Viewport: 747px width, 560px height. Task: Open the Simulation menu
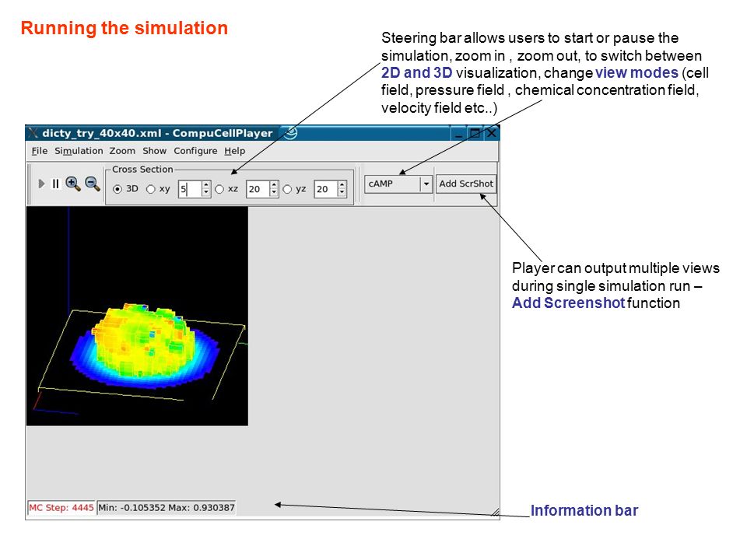pyautogui.click(x=79, y=151)
